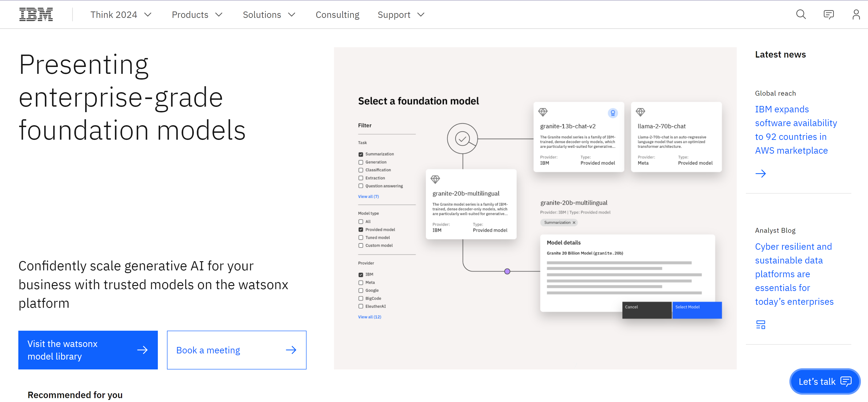Check the BigCode provider checkbox
This screenshot has height=402, width=868.
click(361, 299)
